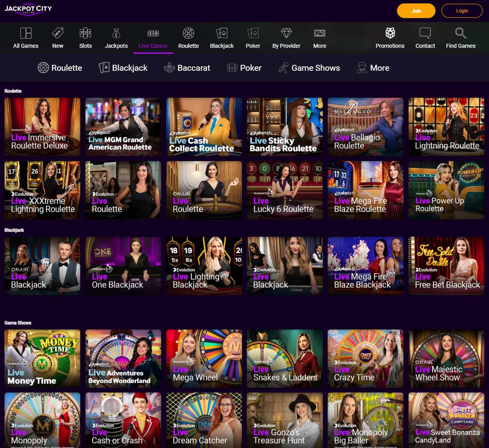Select the Baccarat chip icon in the sub-menu
This screenshot has width=489, height=448.
coord(168,68)
